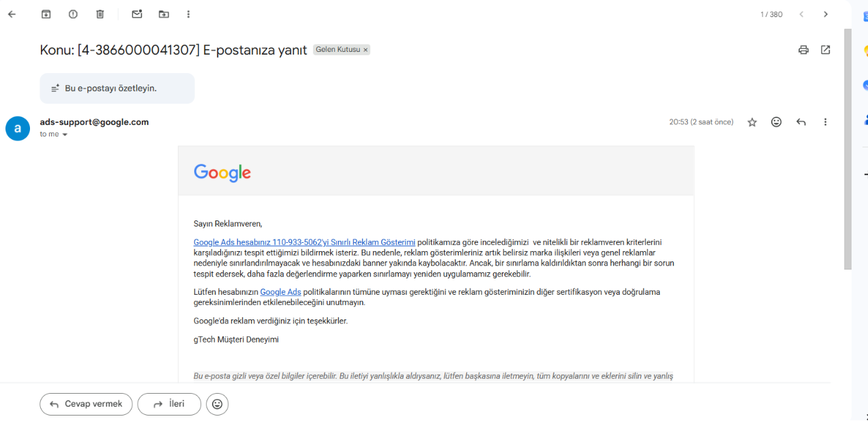The width and height of the screenshot is (868, 421).
Task: Print the whole conversation
Action: point(803,50)
